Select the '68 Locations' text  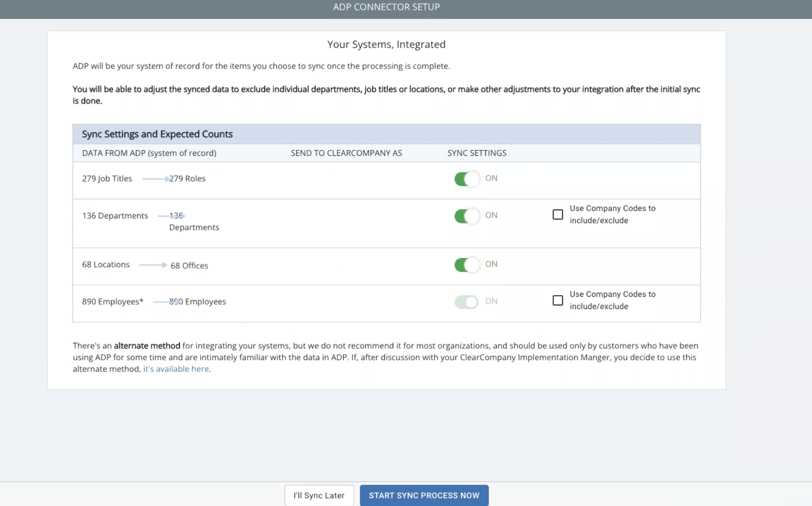[106, 264]
